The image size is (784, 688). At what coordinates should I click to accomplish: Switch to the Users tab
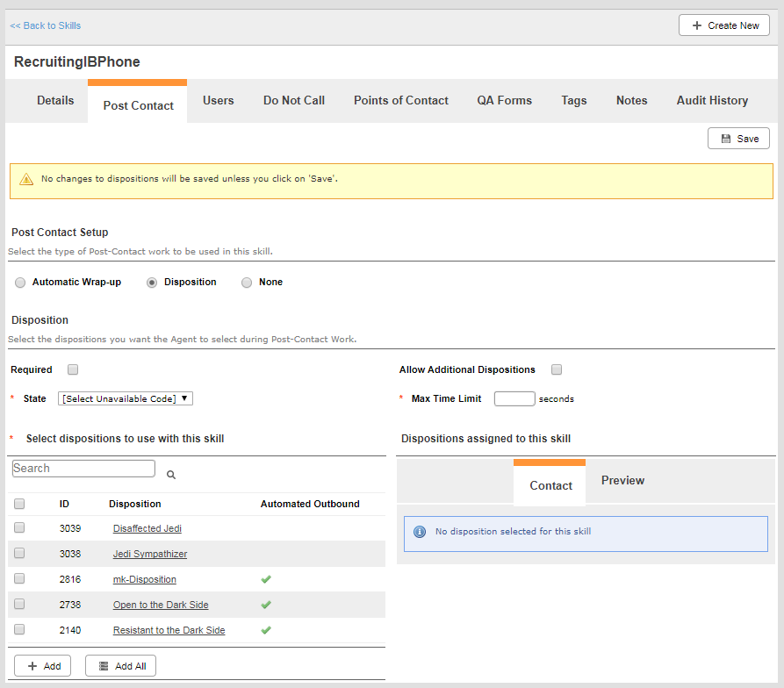[x=218, y=101]
